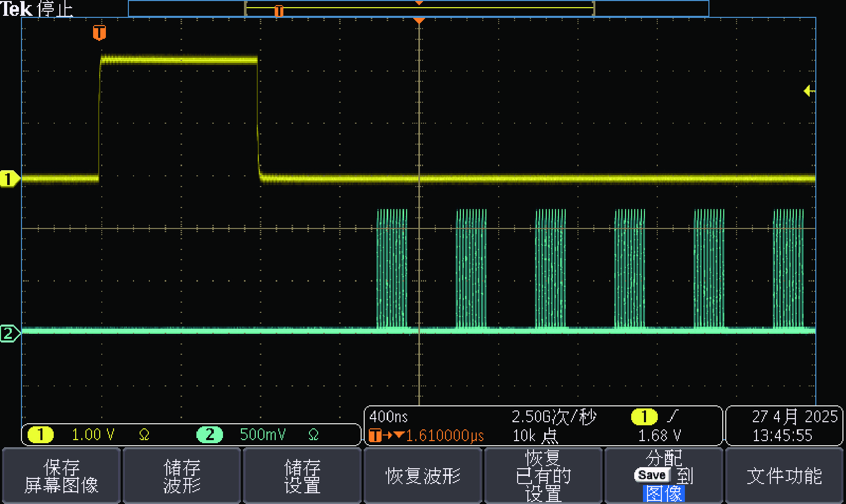Image resolution: width=846 pixels, height=504 pixels.
Task: Open the 文件功能 menu
Action: tap(784, 476)
